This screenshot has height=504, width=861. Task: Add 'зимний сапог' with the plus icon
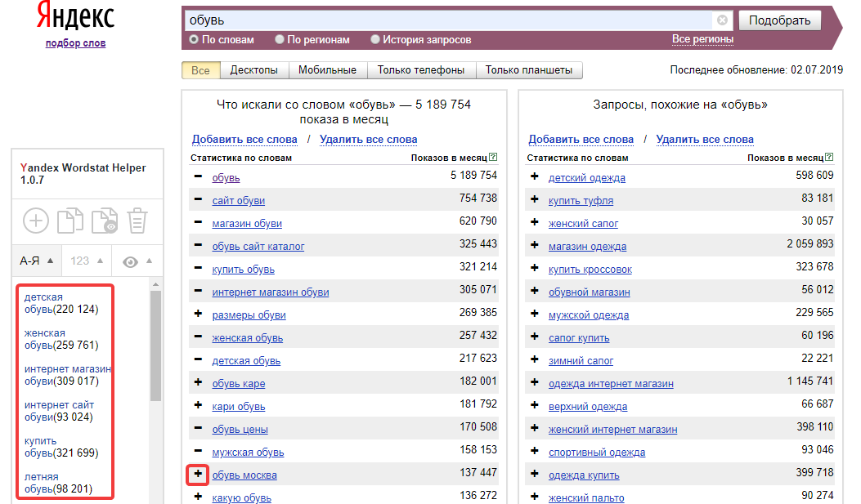coord(534,359)
